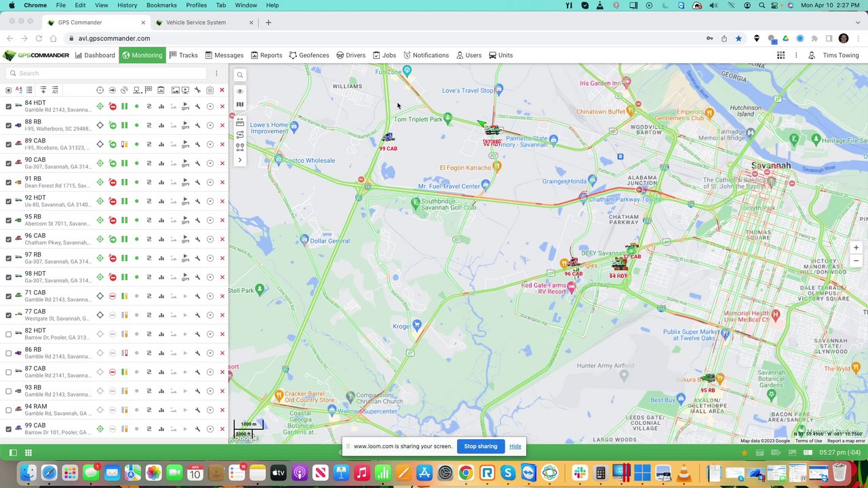
Task: Check the 86 RB unit checkbox
Action: click(8, 353)
